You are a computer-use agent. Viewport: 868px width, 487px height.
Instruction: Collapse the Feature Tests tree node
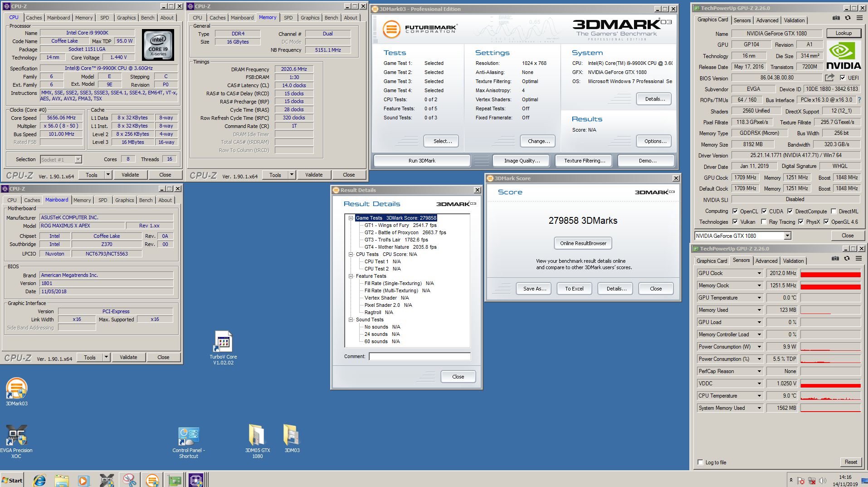pos(351,276)
